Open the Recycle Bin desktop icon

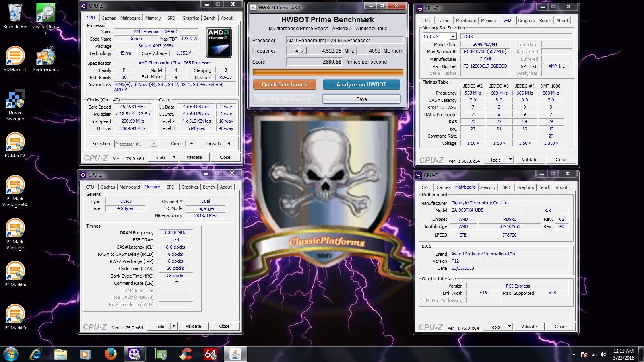pos(15,16)
